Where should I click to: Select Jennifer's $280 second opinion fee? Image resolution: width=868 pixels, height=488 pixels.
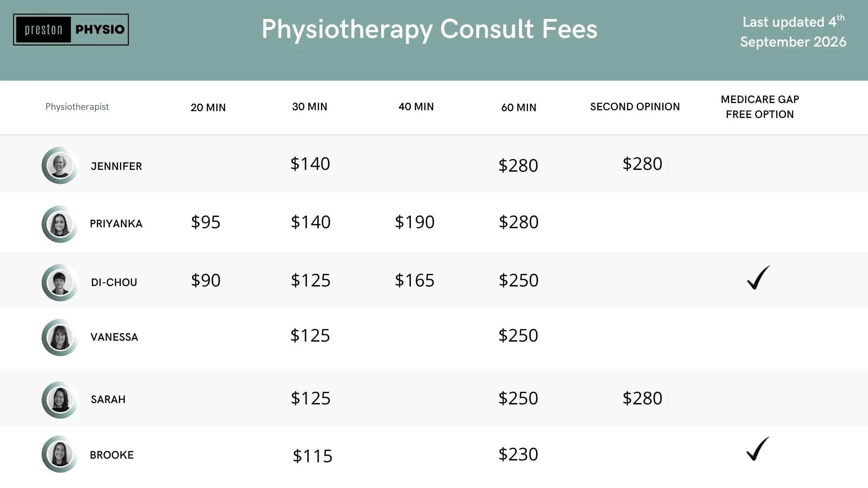[642, 164]
